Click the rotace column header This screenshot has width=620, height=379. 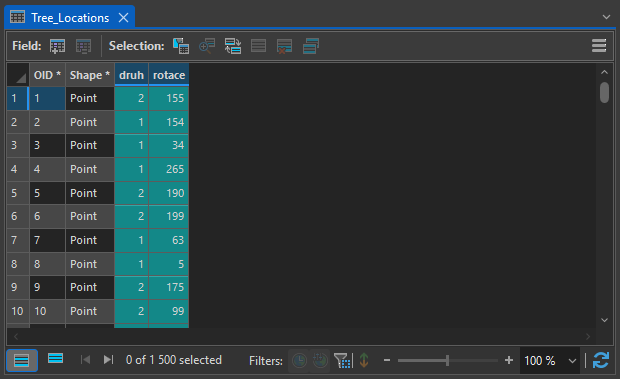(x=169, y=75)
